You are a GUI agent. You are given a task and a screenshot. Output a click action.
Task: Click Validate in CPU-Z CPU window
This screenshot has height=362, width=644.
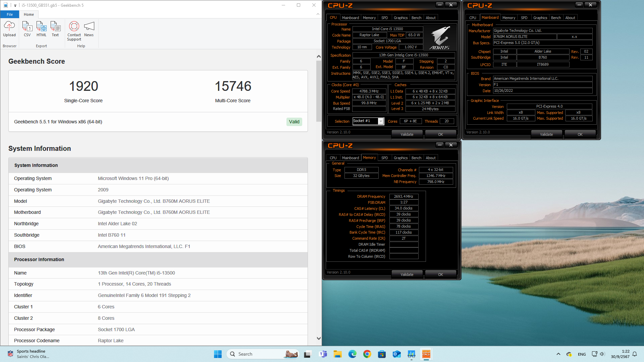point(407,134)
